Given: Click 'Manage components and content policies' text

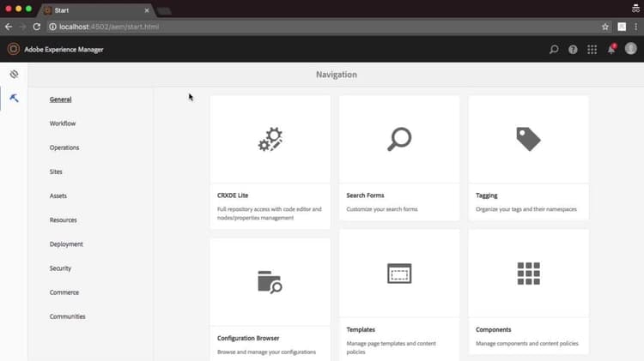Looking at the screenshot, I should tap(527, 343).
